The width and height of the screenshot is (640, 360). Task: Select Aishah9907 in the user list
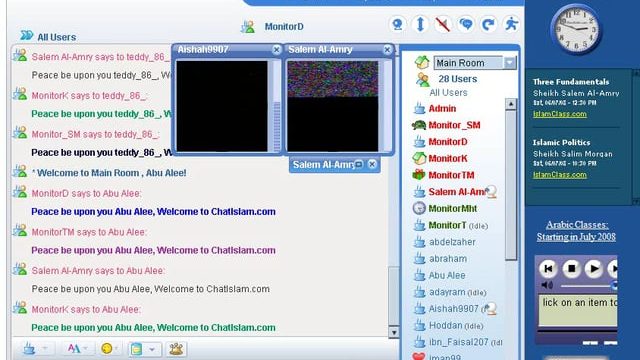(x=453, y=309)
